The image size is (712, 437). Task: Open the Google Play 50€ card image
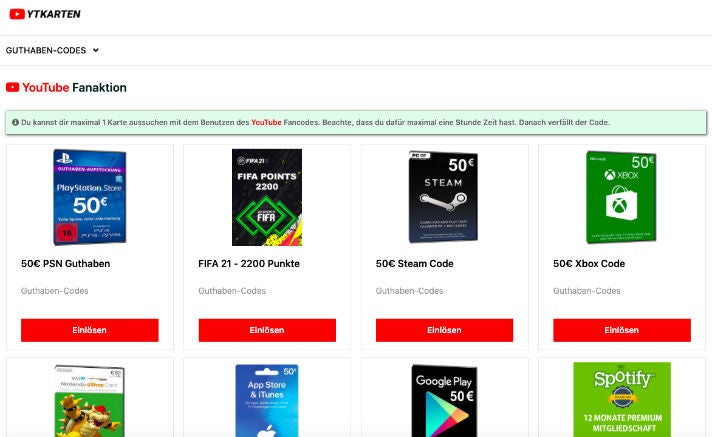[444, 401]
